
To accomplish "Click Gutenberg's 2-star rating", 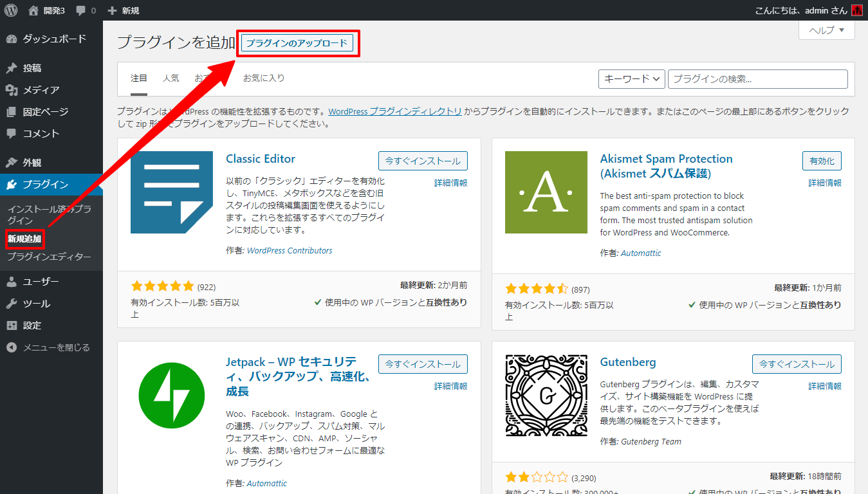I will coord(537,477).
